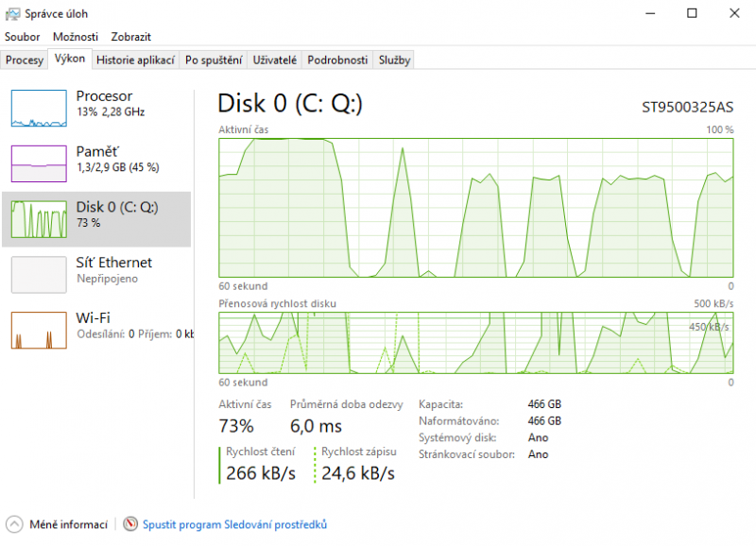Open Spustit program Sledování prostředků link
The image size is (756, 546).
coord(234,524)
